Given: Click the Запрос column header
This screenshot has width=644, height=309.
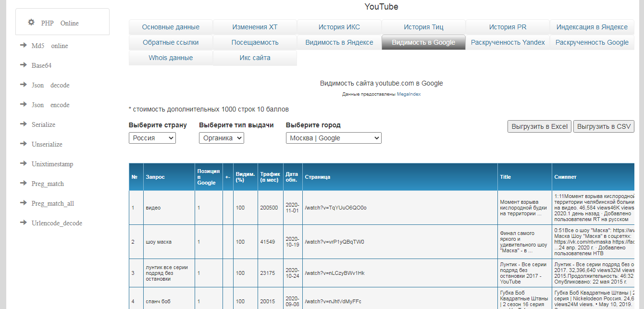Looking at the screenshot, I should [169, 177].
